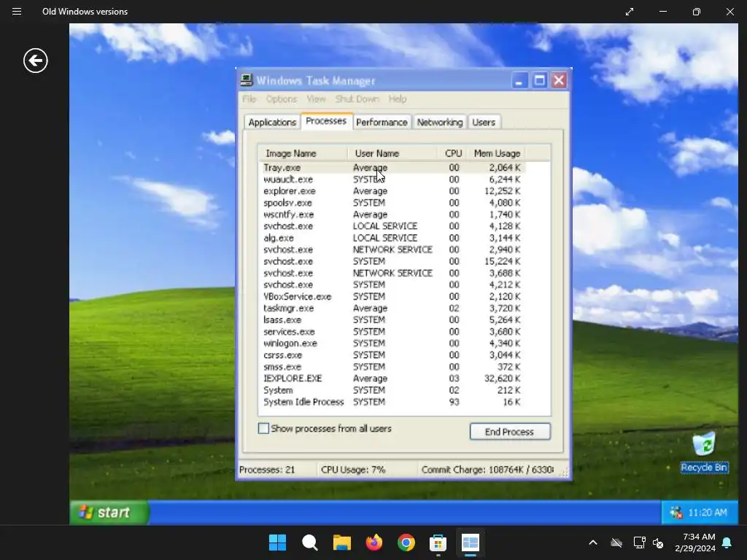Maximize the Windows Task Manager window
Image resolution: width=747 pixels, height=560 pixels.
[x=539, y=80]
